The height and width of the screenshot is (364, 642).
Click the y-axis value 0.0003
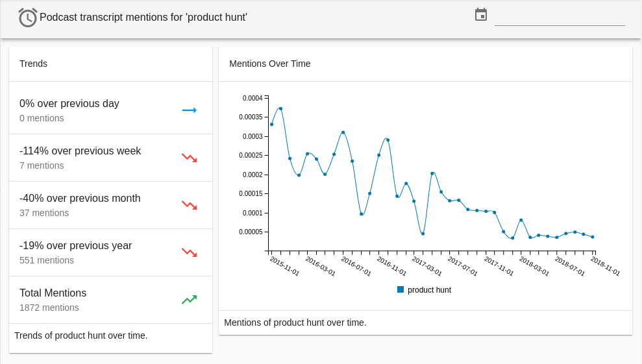click(253, 136)
